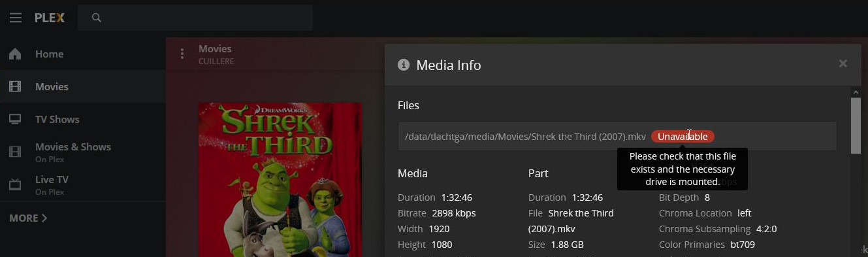Click the Shrek the Third poster

[x=280, y=179]
